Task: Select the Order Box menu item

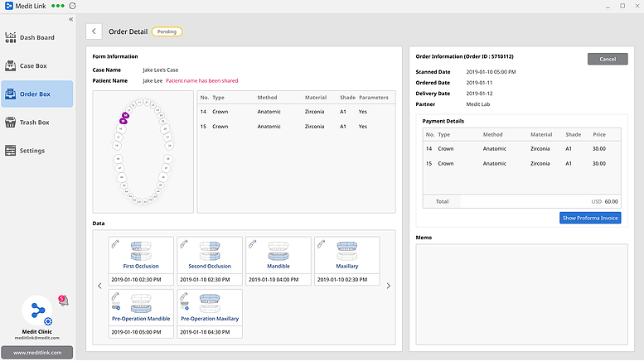Action: point(36,94)
